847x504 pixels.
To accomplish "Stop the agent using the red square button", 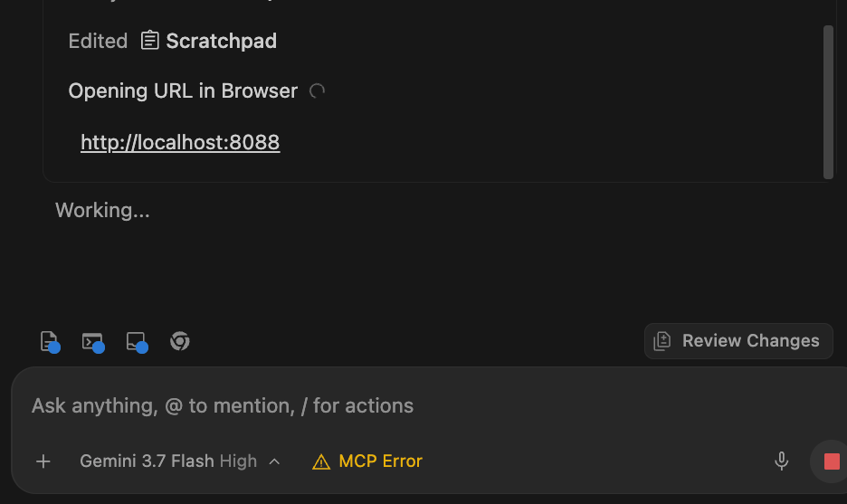I will pyautogui.click(x=832, y=461).
